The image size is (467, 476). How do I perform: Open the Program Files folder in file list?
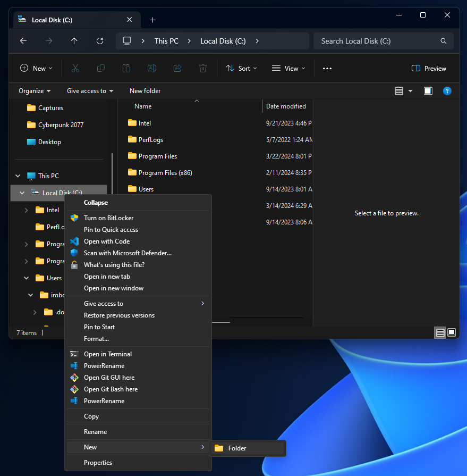click(157, 156)
